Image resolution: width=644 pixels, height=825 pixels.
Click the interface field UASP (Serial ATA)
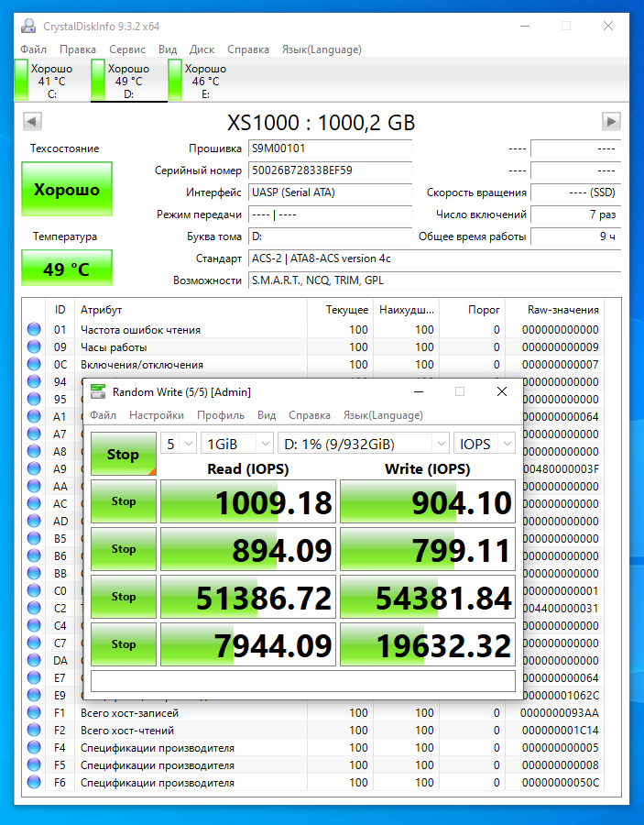[x=330, y=192]
